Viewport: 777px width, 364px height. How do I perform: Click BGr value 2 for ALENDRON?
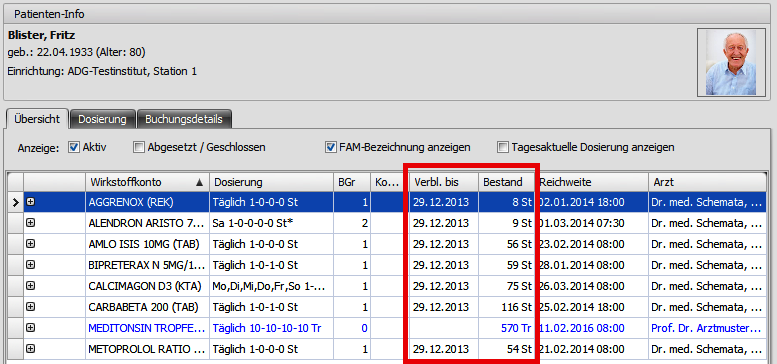351,223
